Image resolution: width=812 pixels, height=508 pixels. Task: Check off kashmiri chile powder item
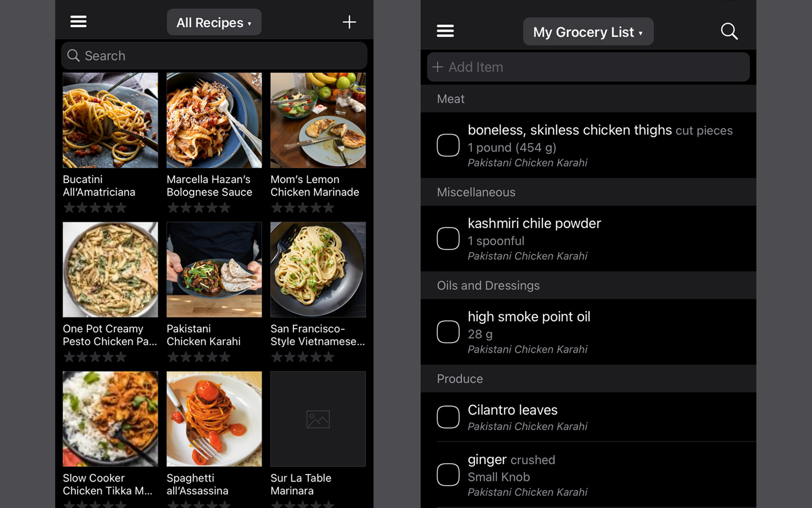pos(448,238)
